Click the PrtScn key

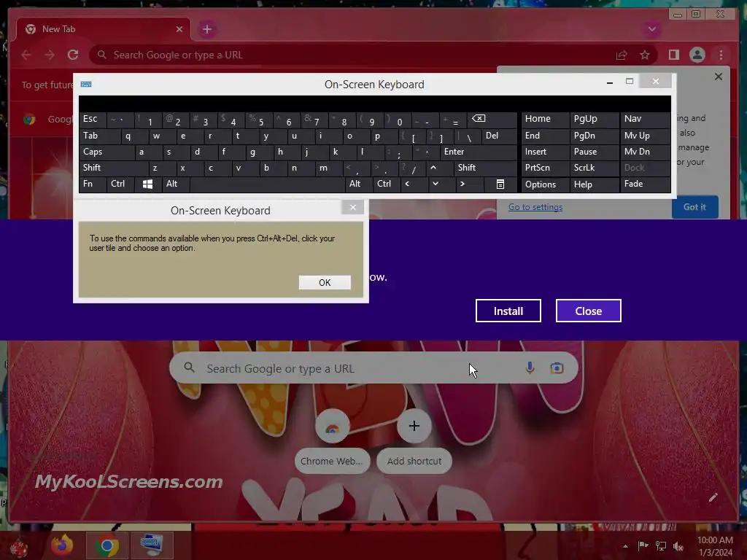546,168
